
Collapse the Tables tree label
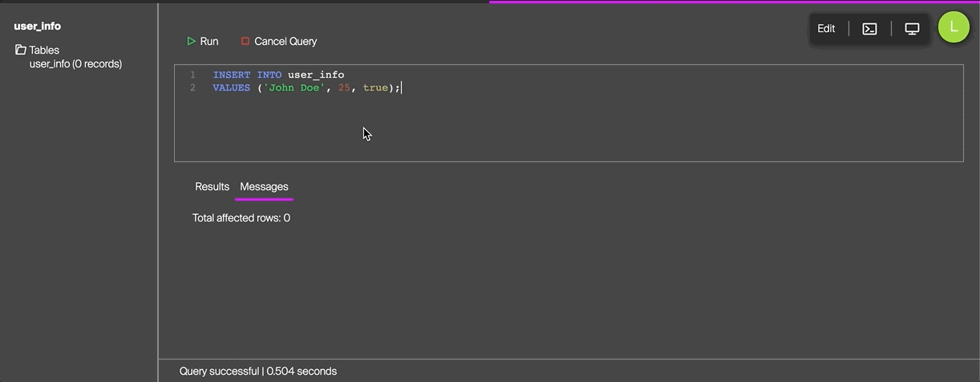point(44,50)
